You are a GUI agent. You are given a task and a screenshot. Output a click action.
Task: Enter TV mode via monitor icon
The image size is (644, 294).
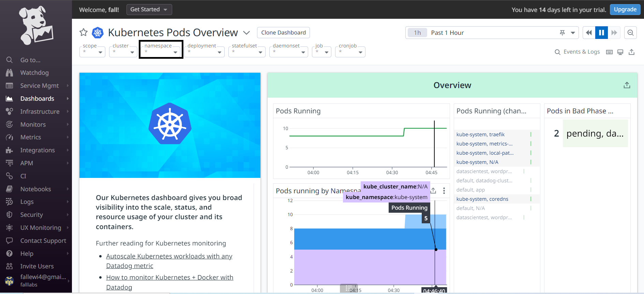coord(620,52)
